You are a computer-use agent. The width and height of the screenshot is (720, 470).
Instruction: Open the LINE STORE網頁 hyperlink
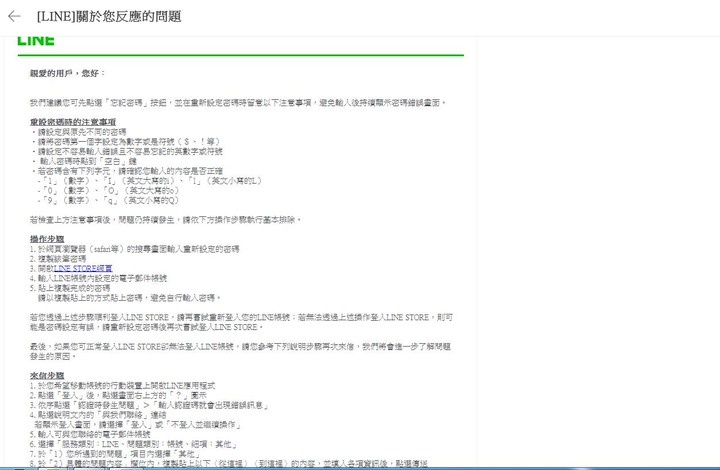(x=83, y=269)
